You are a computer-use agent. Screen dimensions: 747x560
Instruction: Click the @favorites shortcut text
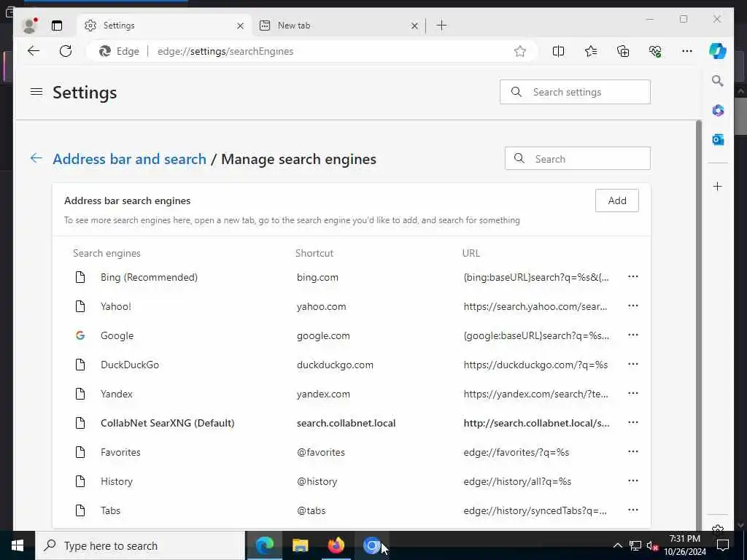(321, 452)
